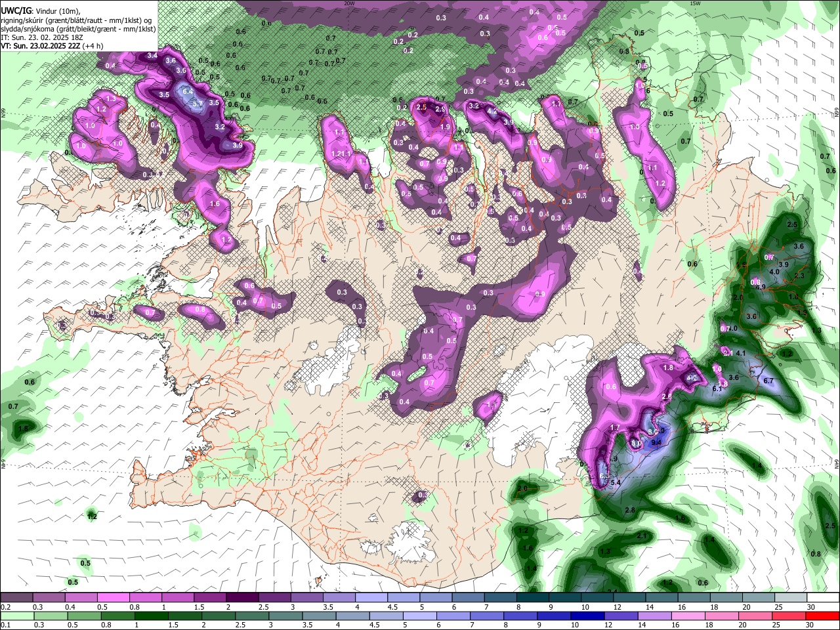Pick the white snow-scale swatch starting at 30
Viewport: 840px width, 630px height.
[x=823, y=597]
